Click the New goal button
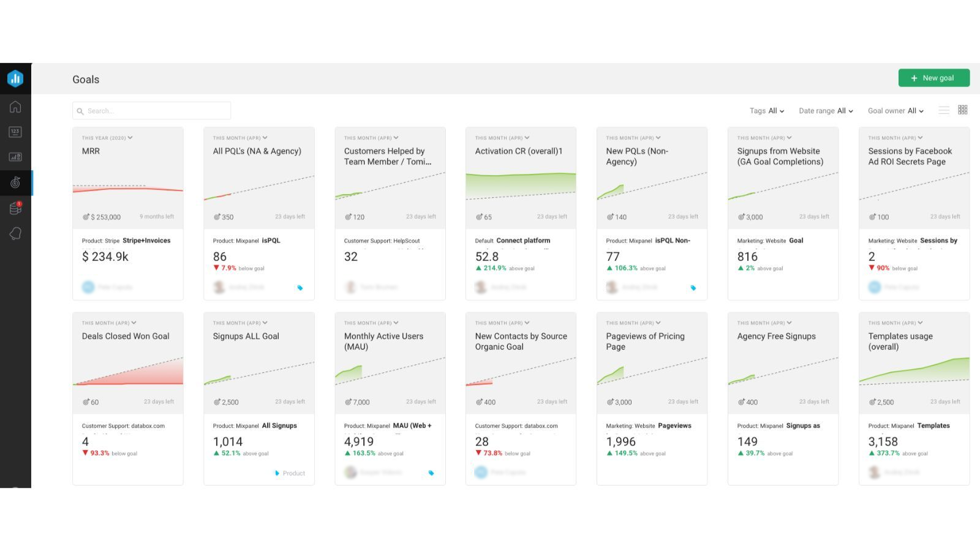 [x=933, y=78]
